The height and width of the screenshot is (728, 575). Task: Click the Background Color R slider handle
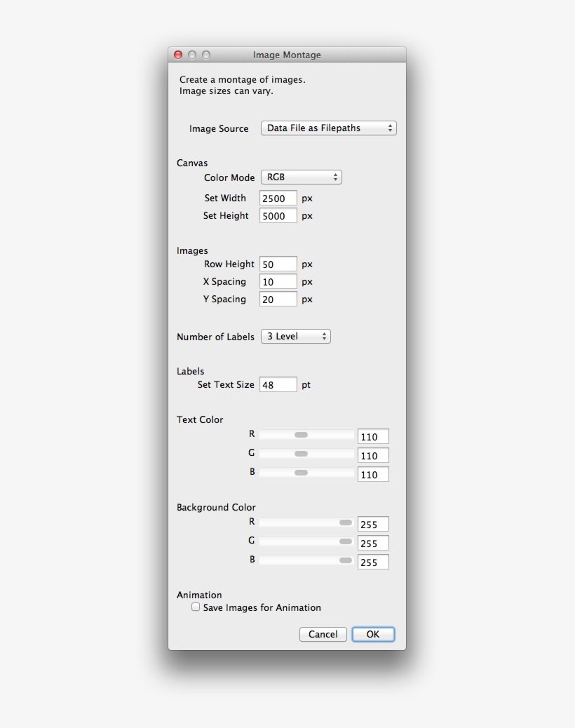[346, 523]
